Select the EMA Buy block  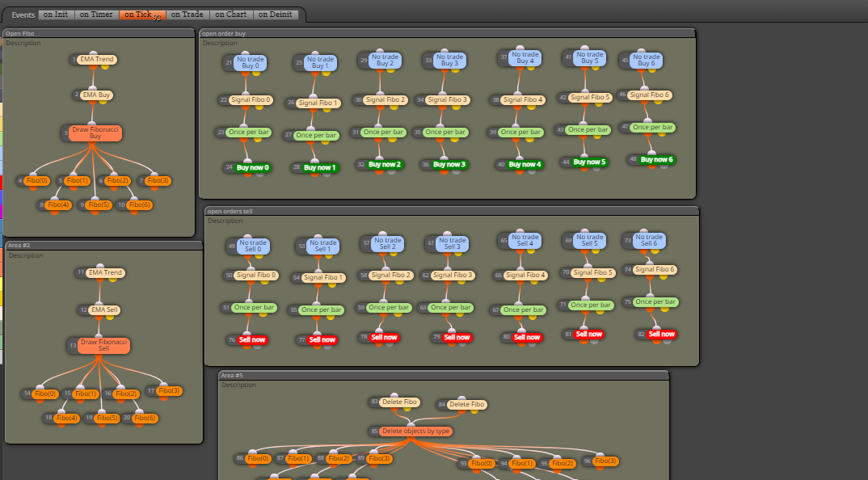coord(96,95)
